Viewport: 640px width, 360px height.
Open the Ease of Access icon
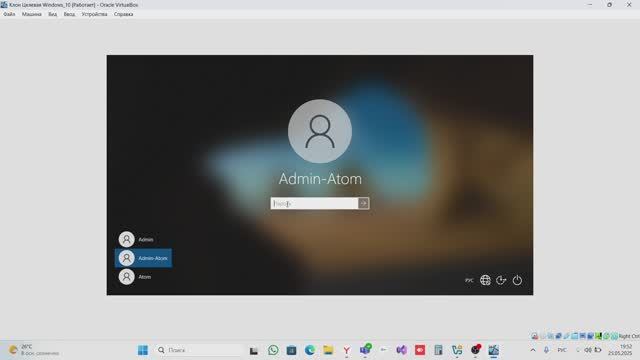coord(501,280)
